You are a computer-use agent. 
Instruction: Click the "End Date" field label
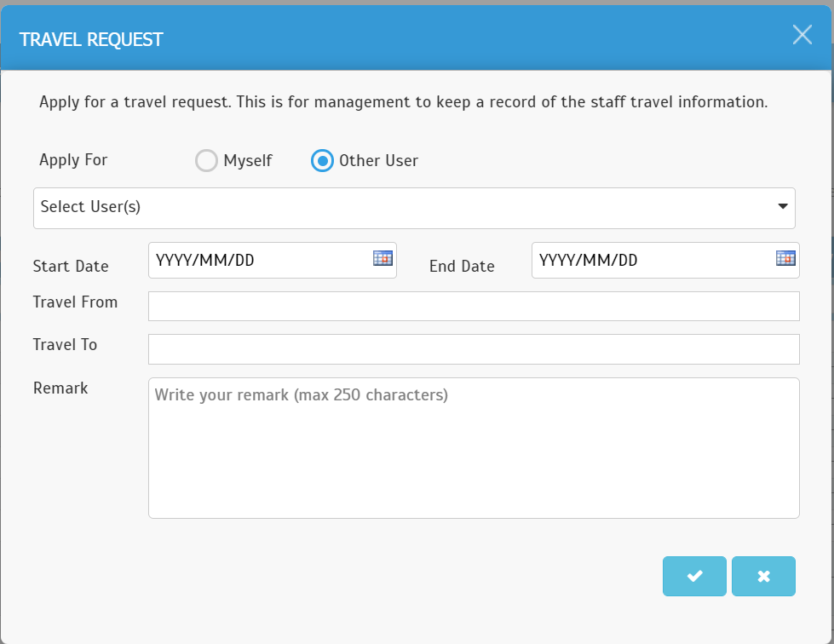[462, 266]
